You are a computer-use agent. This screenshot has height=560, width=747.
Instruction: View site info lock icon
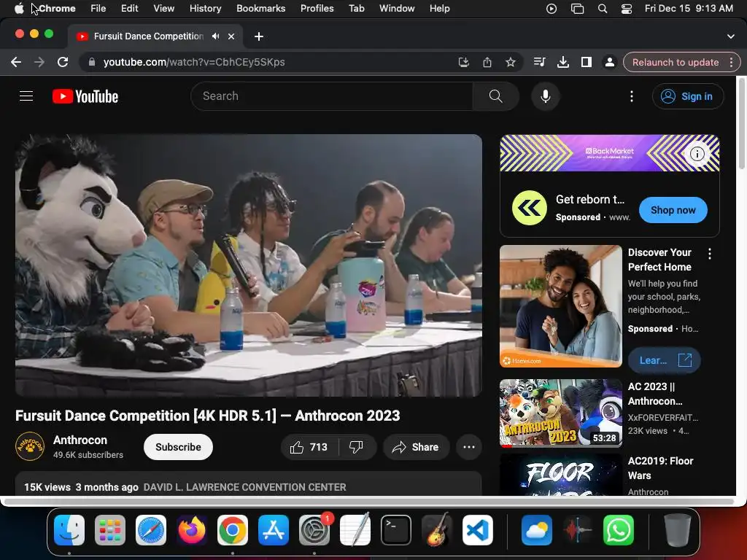92,62
